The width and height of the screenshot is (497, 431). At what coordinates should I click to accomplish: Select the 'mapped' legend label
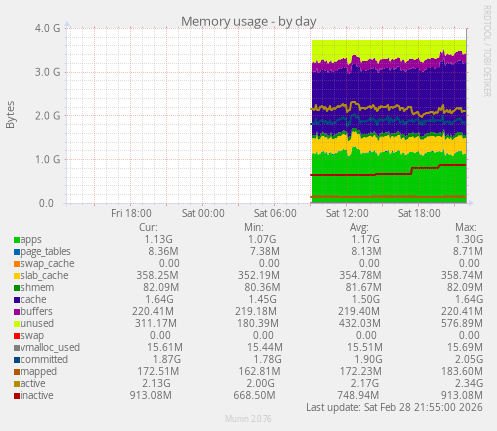coord(39,372)
